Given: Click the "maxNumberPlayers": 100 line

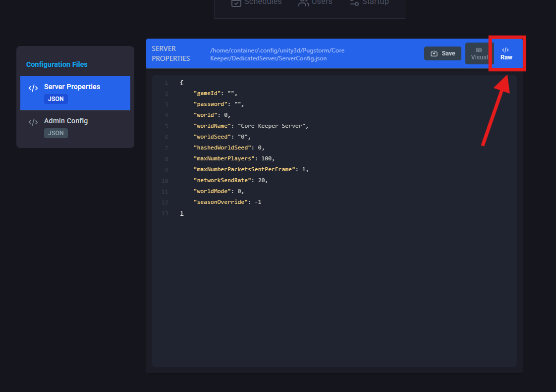Looking at the screenshot, I should [234, 158].
